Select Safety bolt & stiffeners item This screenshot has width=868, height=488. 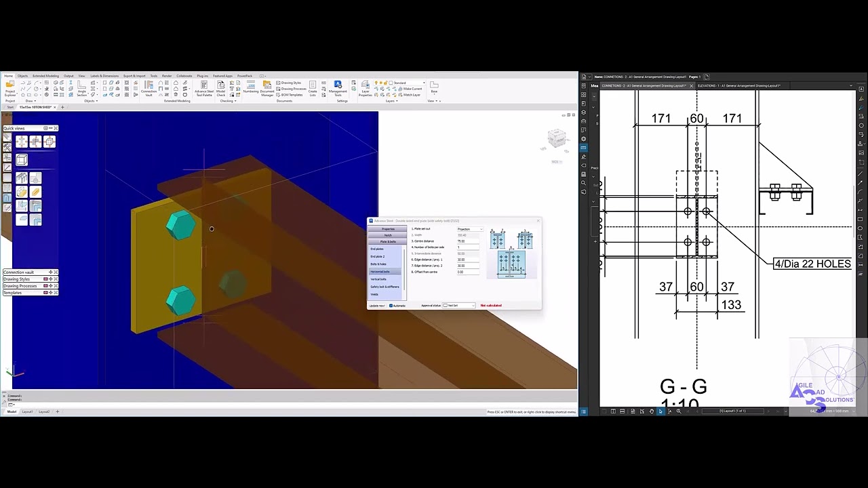[x=385, y=287]
